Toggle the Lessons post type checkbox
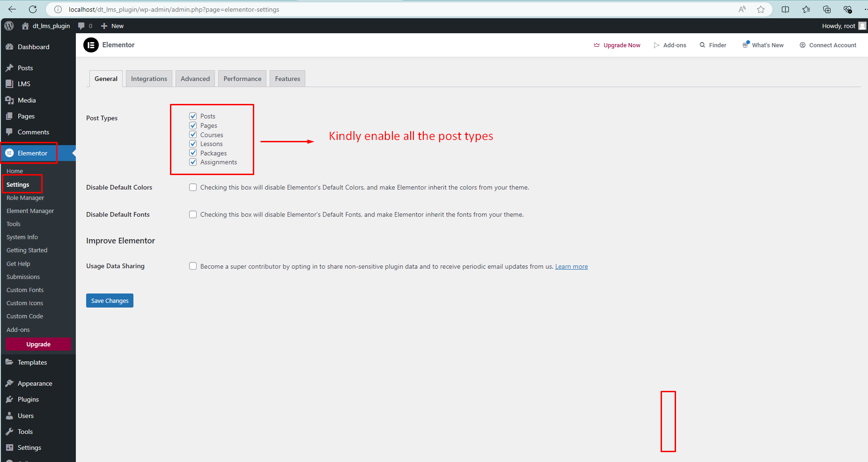This screenshot has width=868, height=462. pos(193,144)
